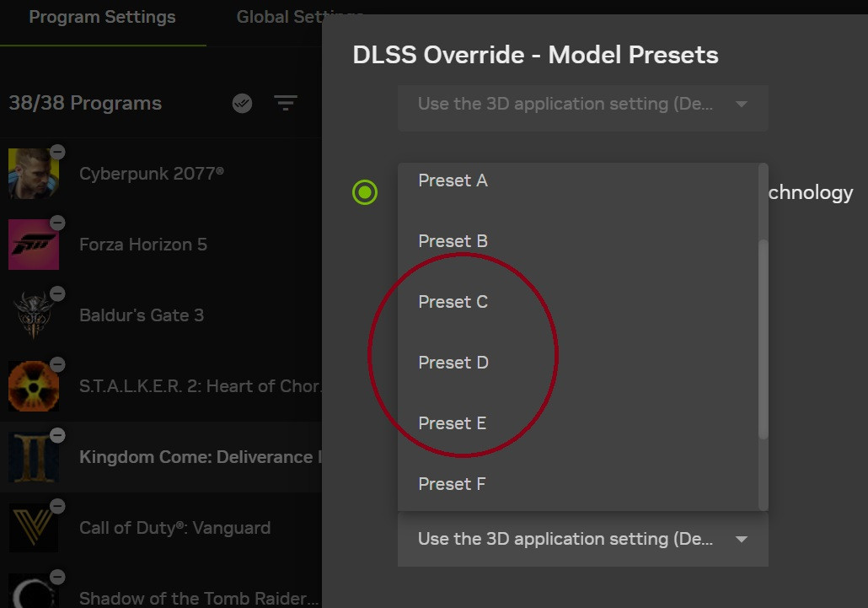Image resolution: width=868 pixels, height=608 pixels.
Task: Remove Kingdom Come: Deliverance using its minus badge
Action: [57, 435]
